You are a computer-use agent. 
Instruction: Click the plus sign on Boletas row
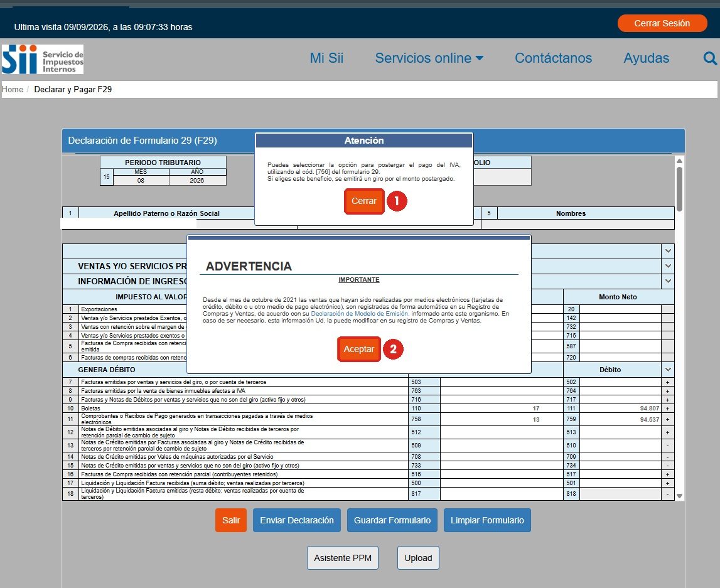(668, 409)
